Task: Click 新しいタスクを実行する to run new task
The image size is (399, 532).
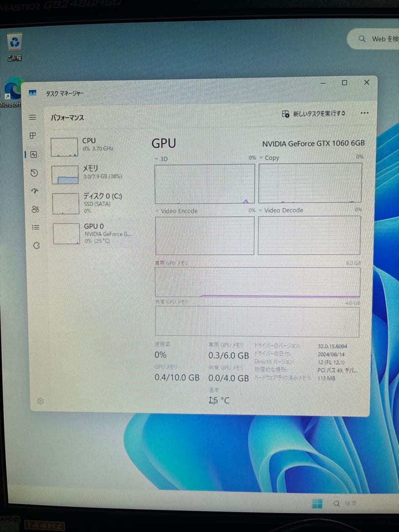Action: (315, 113)
